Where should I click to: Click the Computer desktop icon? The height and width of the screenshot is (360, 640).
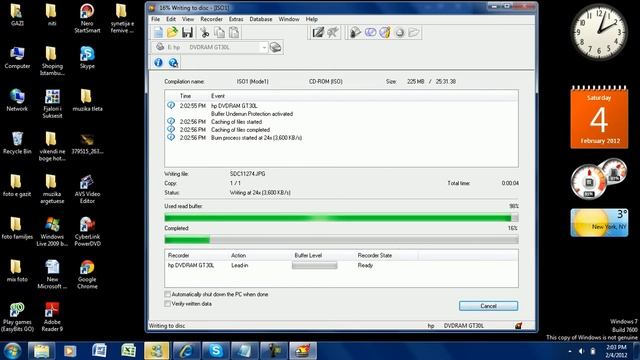pyautogui.click(x=17, y=57)
